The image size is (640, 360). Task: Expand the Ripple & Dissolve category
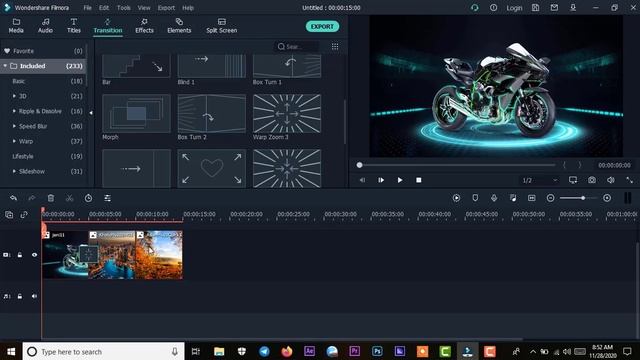[14, 111]
